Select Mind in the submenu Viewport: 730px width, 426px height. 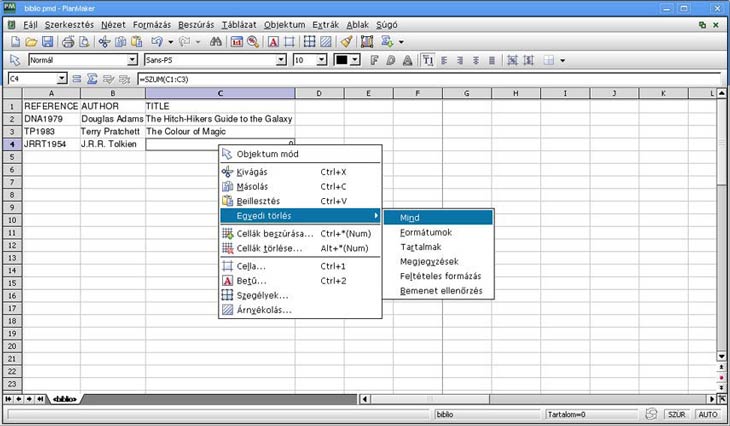[x=438, y=217]
